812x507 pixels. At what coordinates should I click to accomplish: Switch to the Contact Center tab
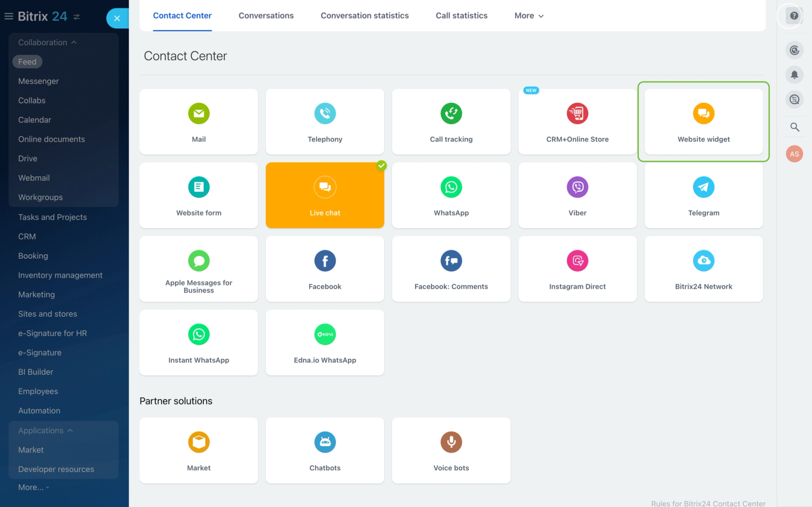tap(182, 16)
